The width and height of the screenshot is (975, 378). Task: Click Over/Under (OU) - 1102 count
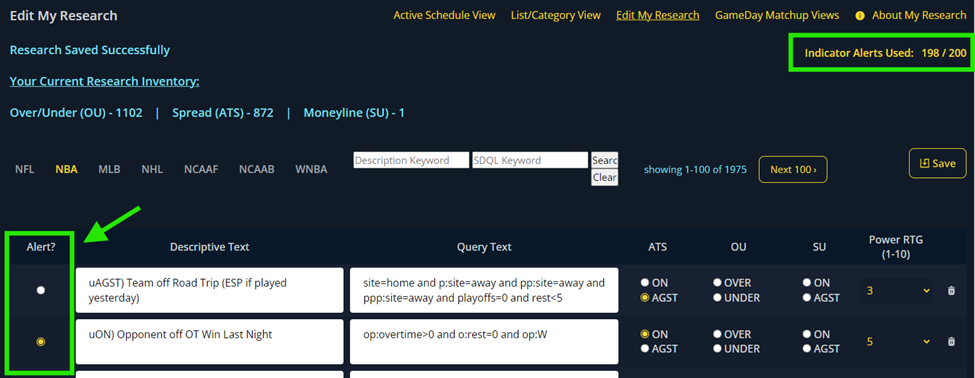click(76, 113)
